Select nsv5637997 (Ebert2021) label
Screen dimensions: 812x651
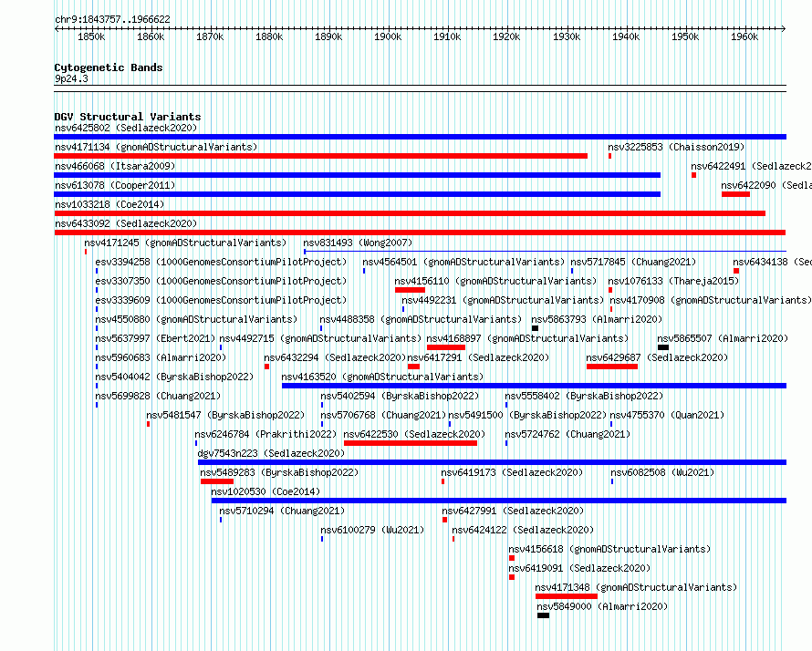click(155, 338)
